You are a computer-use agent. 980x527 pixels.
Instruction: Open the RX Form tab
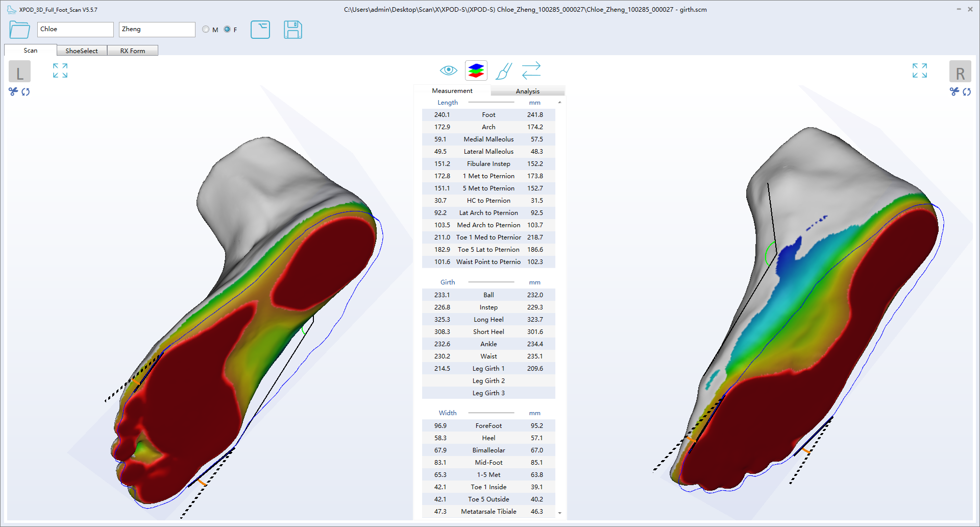pyautogui.click(x=133, y=51)
